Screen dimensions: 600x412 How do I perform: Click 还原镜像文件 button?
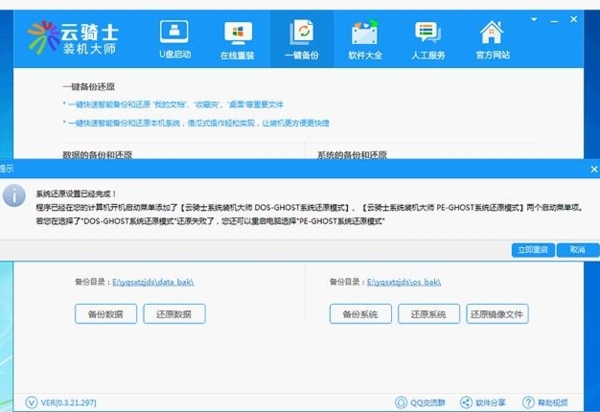coord(497,314)
